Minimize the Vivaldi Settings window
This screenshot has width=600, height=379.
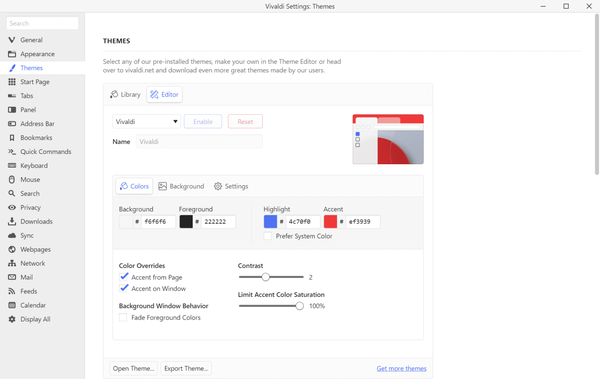click(543, 6)
